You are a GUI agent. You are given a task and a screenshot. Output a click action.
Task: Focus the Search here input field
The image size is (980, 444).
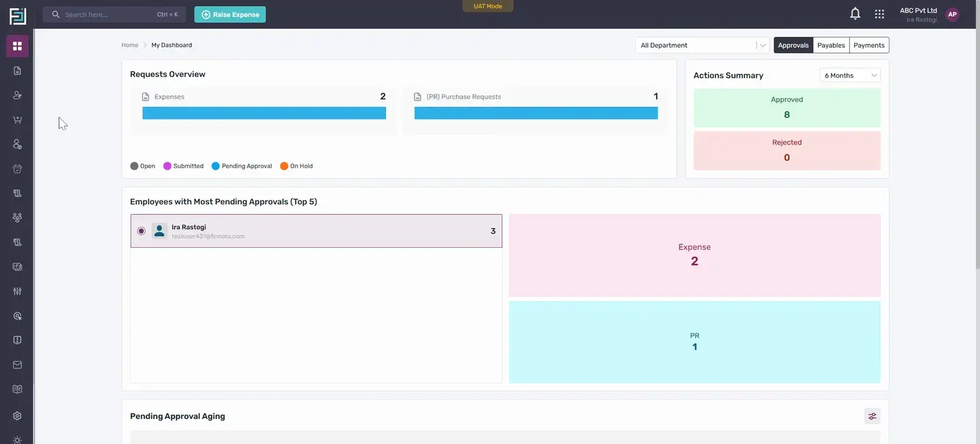114,14
